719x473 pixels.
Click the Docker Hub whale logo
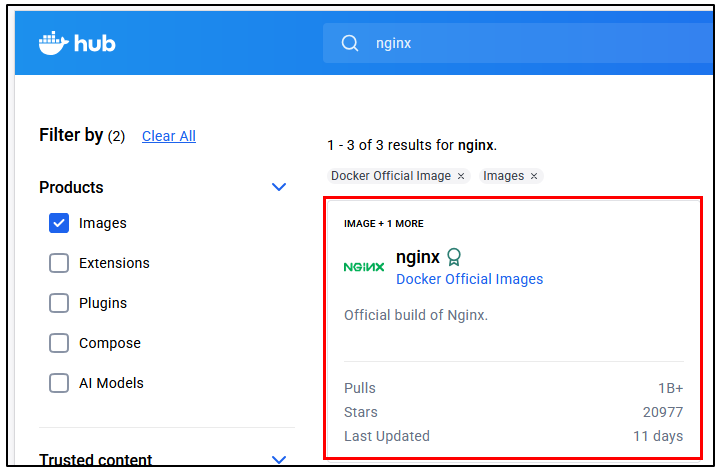point(52,43)
